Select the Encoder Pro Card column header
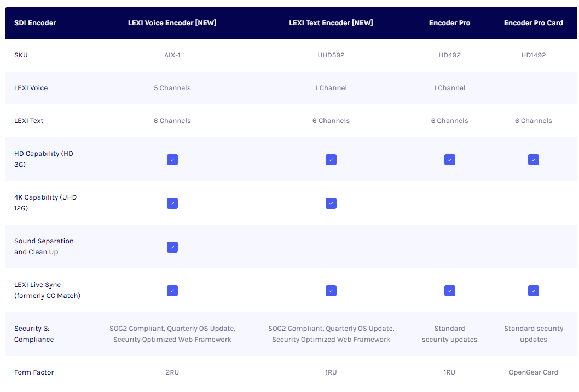Viewport: 579px width, 392px height. [533, 23]
